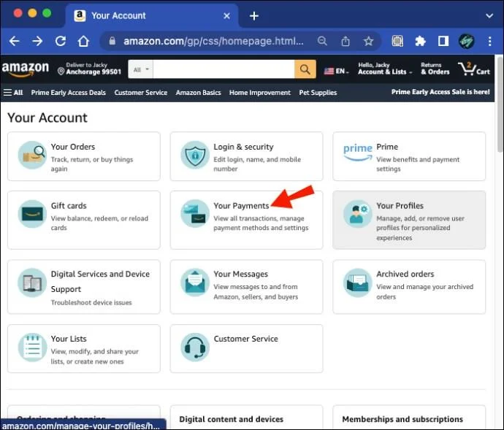Open the EN language dropdown
Viewport: 504px width, 430px height.
click(x=336, y=71)
